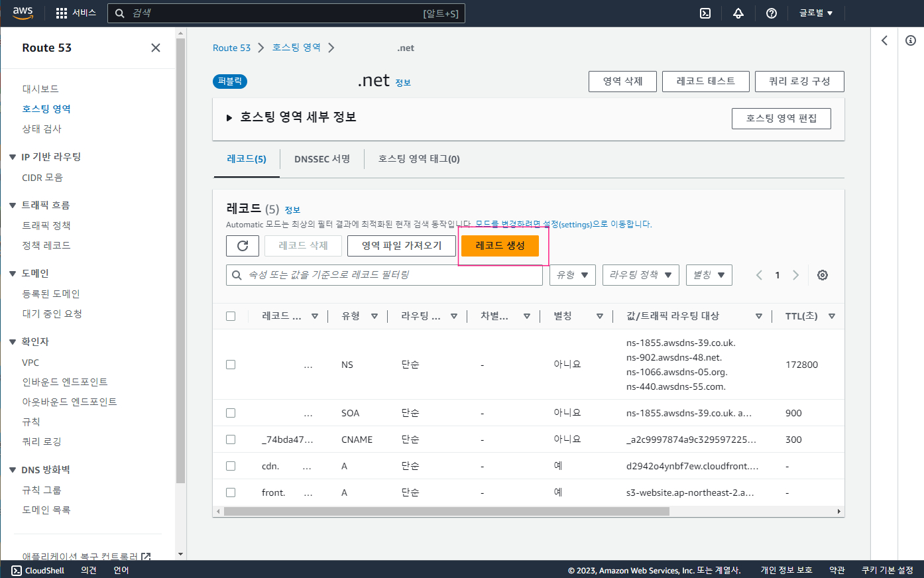
Task: Open the 별칭 filter dropdown
Action: (x=709, y=275)
